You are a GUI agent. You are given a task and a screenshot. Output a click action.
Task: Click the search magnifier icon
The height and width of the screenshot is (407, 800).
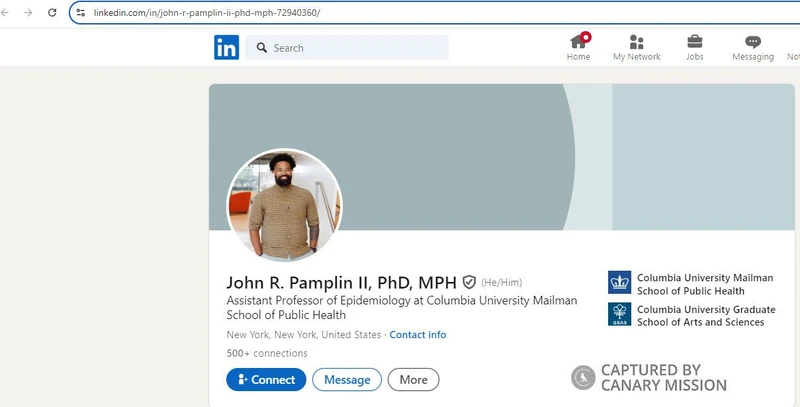point(262,48)
